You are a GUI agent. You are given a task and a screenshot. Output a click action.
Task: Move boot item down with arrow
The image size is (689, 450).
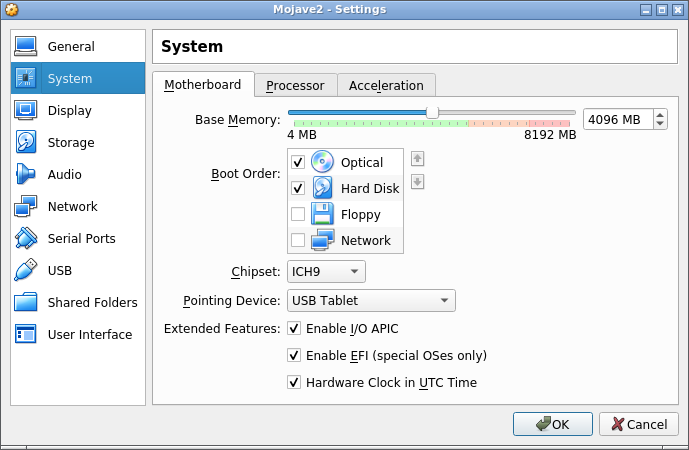point(417,181)
